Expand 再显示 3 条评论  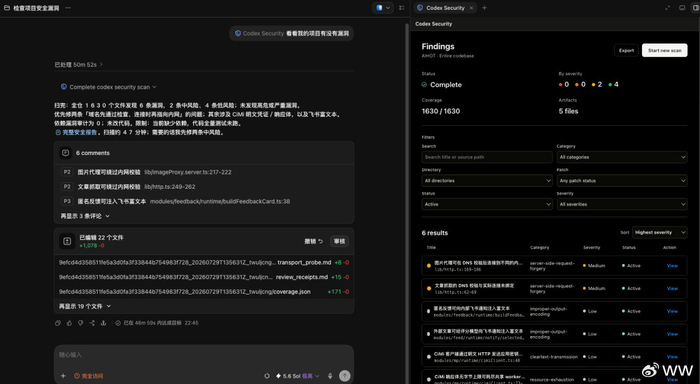[85, 216]
